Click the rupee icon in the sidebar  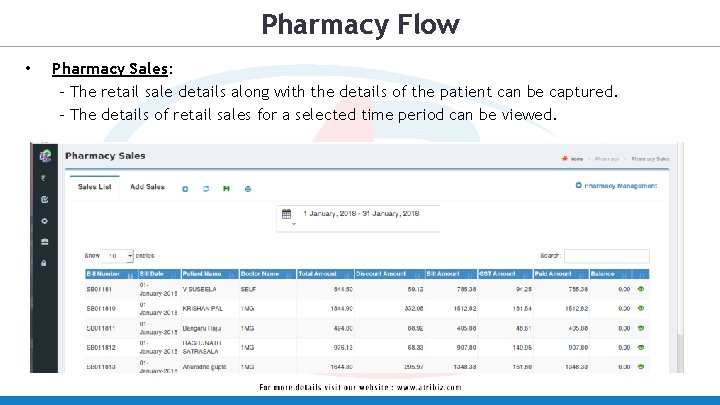pyautogui.click(x=43, y=177)
